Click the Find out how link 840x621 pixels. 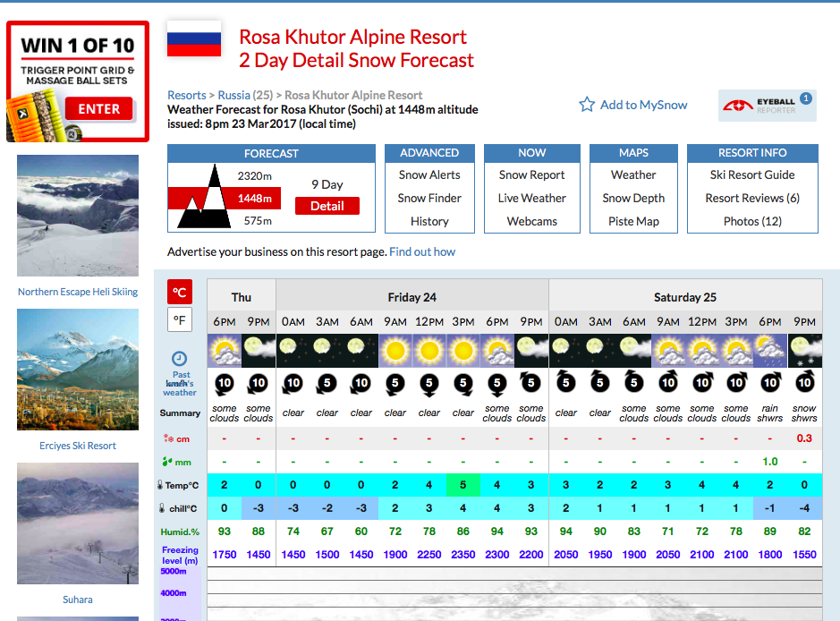[x=422, y=251]
